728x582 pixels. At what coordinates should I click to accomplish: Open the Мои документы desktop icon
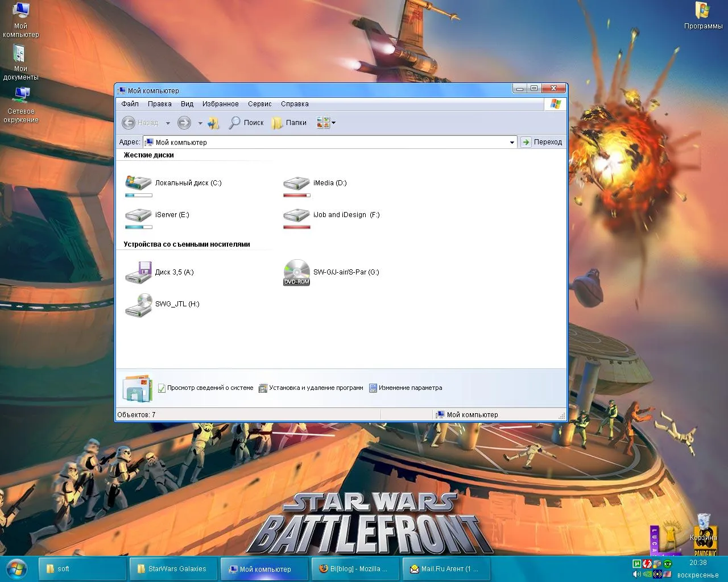pyautogui.click(x=20, y=63)
